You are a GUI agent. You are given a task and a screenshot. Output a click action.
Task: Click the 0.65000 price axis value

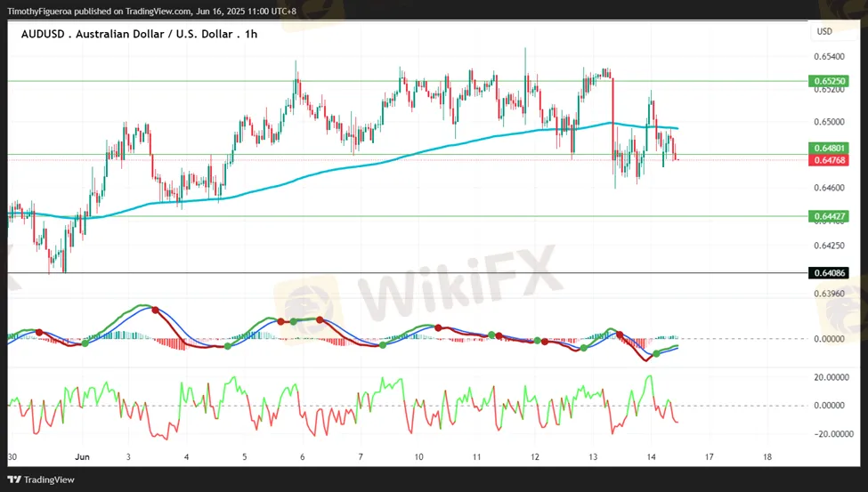(828, 122)
